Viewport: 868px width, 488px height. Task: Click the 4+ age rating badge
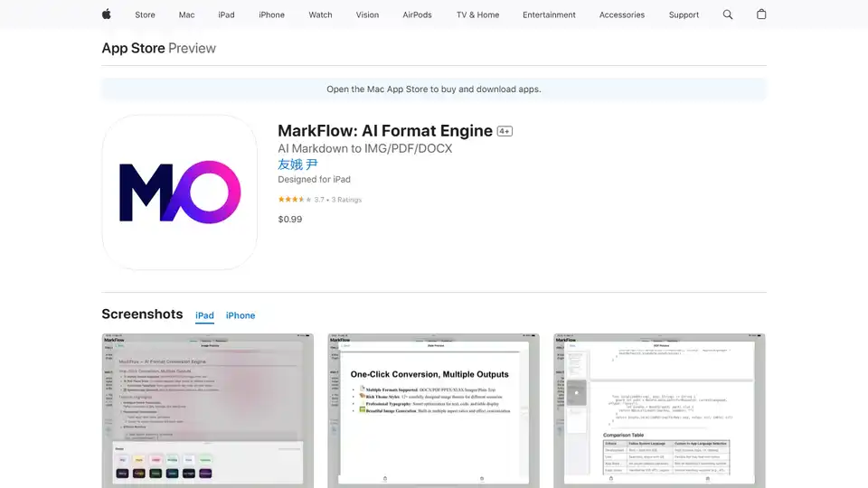pyautogui.click(x=505, y=131)
